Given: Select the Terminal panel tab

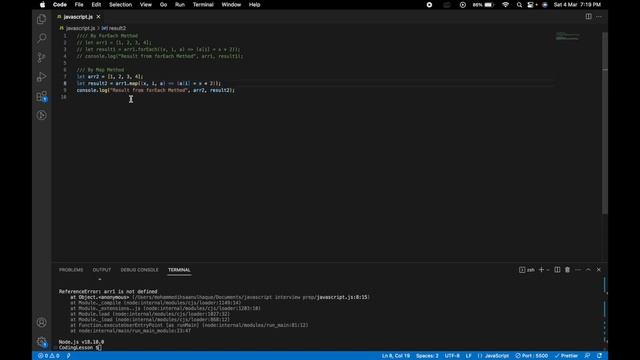Looking at the screenshot, I should (x=179, y=270).
